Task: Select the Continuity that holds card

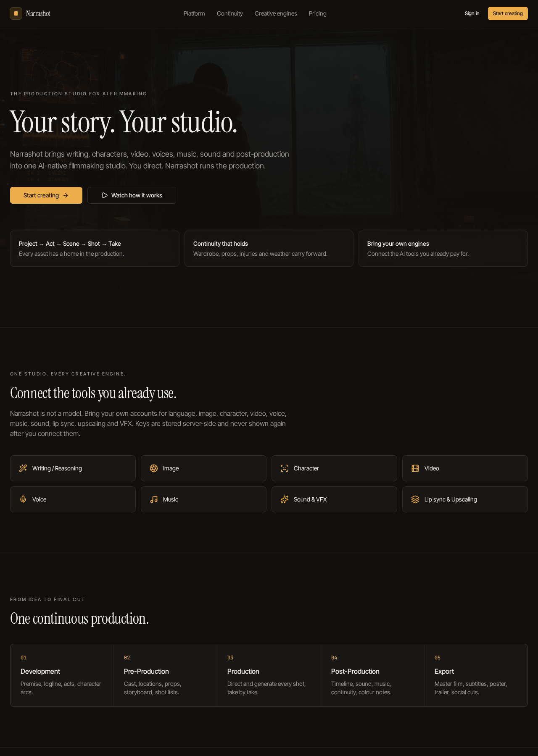Action: tap(269, 249)
